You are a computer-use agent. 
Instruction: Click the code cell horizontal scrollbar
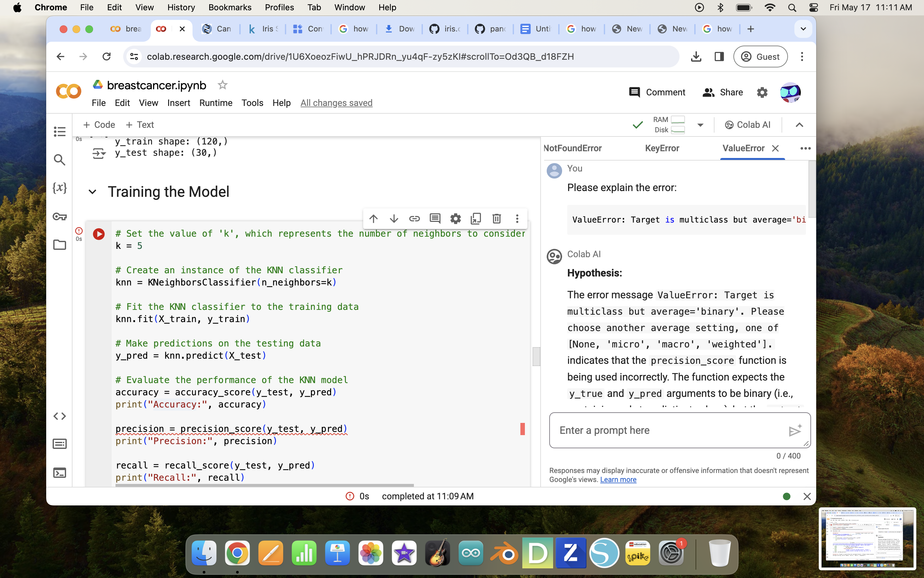pos(265,485)
